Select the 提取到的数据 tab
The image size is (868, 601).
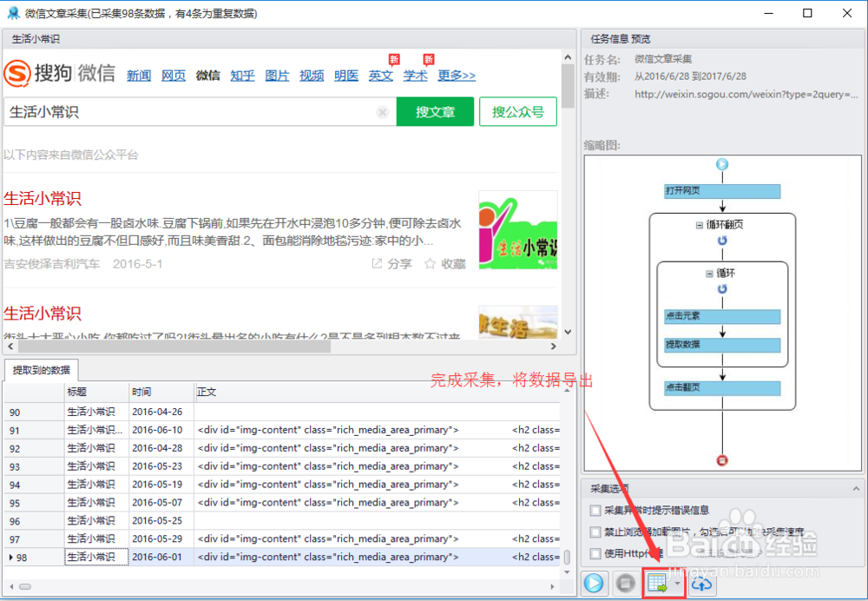[42, 370]
